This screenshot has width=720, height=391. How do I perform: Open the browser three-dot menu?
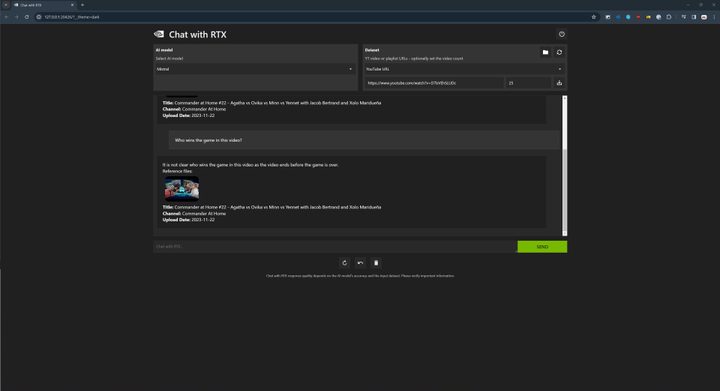[714, 17]
